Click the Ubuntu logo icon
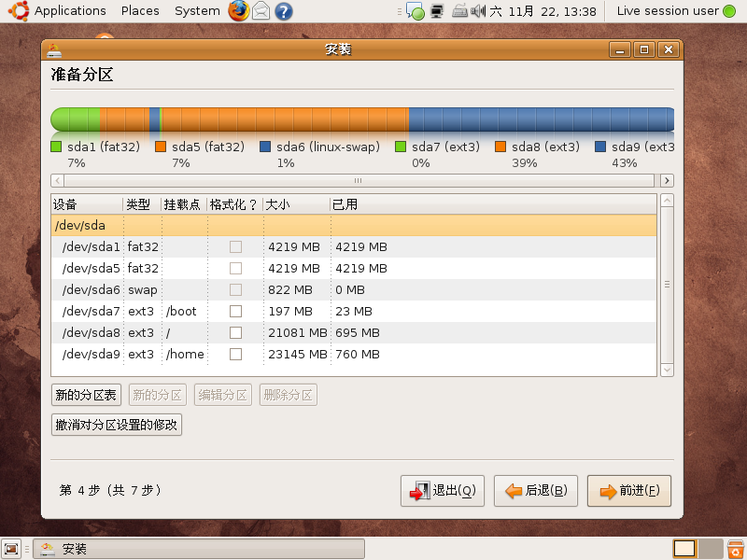747x560 pixels. [x=19, y=11]
